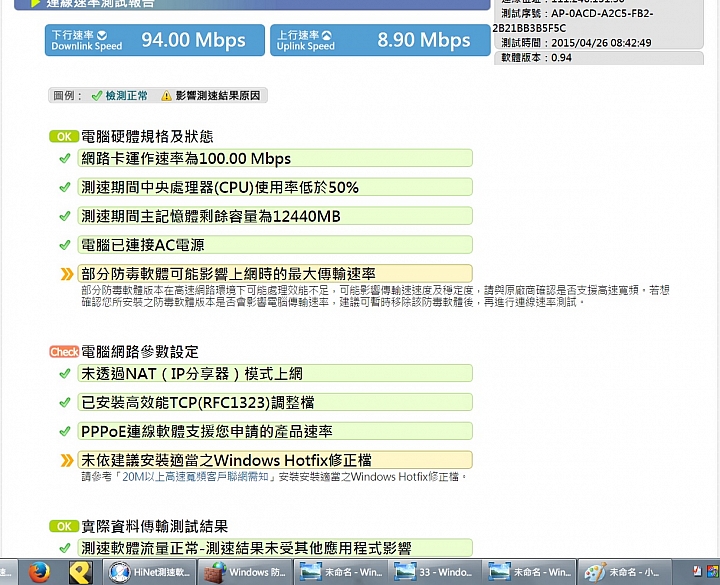
Task: Click the checkmark next to 網路卡運作速率為100.00 Mbps
Action: [x=65, y=158]
